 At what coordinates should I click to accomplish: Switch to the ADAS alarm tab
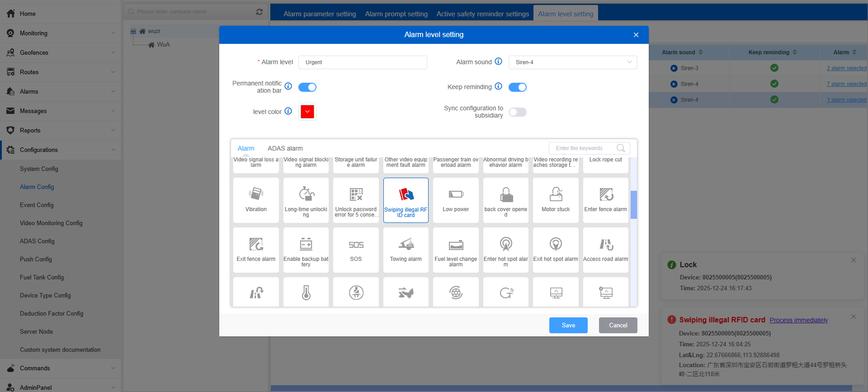coord(285,148)
